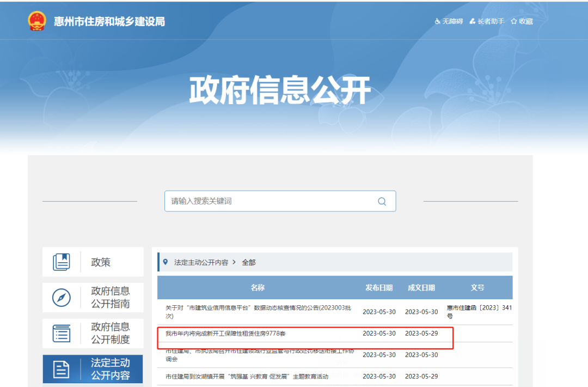
Task: Click publish date of the 公告(2023003批次) row
Action: 379,312
